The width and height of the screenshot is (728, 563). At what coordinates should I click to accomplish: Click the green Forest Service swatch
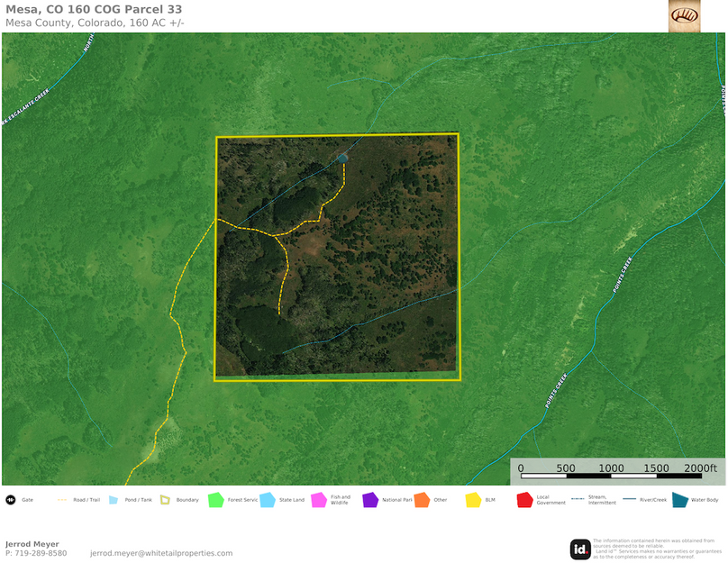pos(215,500)
